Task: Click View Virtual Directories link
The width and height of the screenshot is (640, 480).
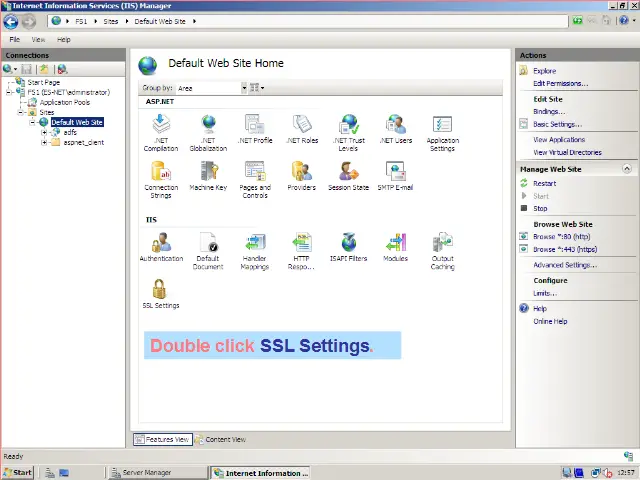Action: pyautogui.click(x=567, y=152)
